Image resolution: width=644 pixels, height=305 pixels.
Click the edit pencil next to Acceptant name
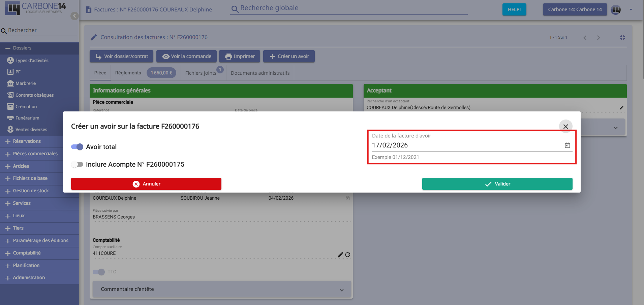[621, 108]
